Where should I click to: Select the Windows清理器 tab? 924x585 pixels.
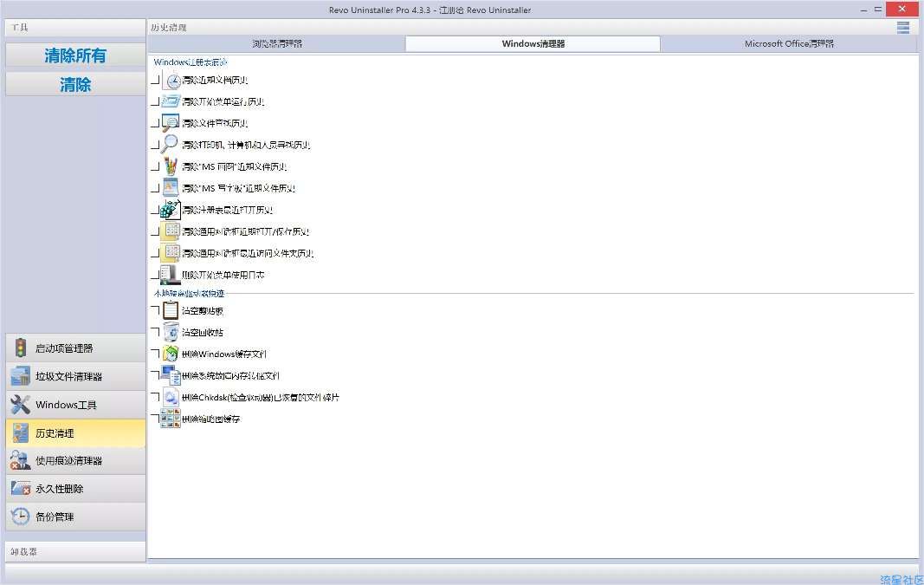(533, 43)
